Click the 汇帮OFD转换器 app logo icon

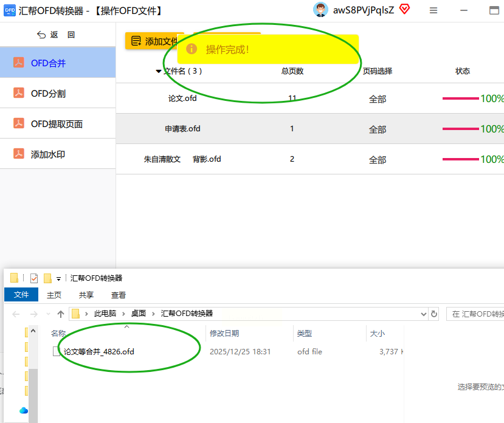coord(10,10)
